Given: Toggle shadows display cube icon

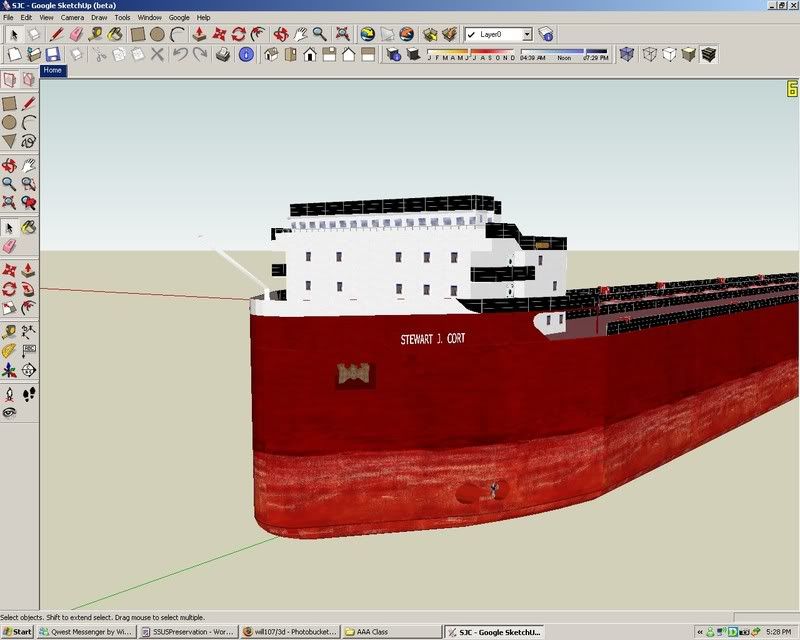Looking at the screenshot, I should pos(413,54).
